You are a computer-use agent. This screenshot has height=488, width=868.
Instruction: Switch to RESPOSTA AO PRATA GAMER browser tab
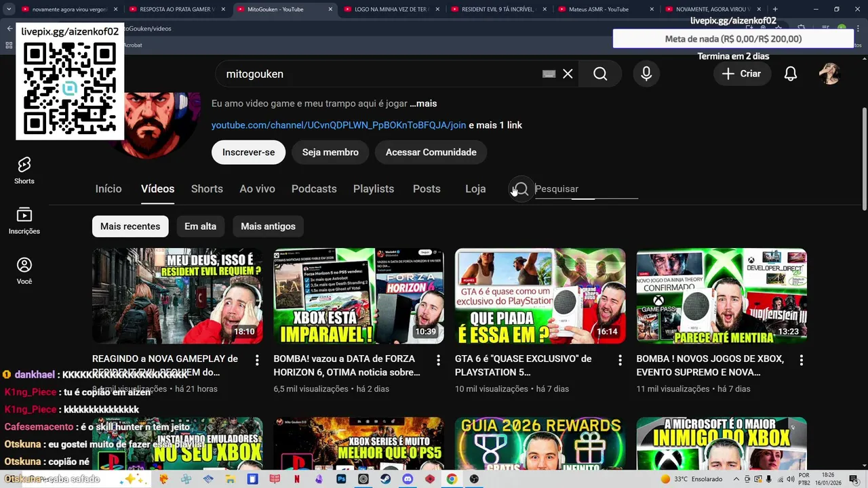click(x=176, y=9)
